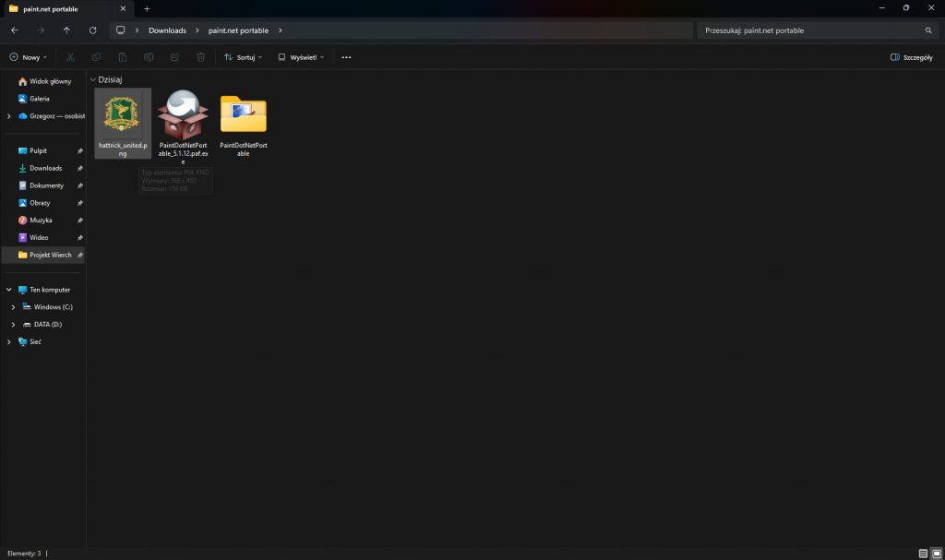The image size is (945, 560).
Task: Click Downloads in the address breadcrumb
Action: [167, 30]
